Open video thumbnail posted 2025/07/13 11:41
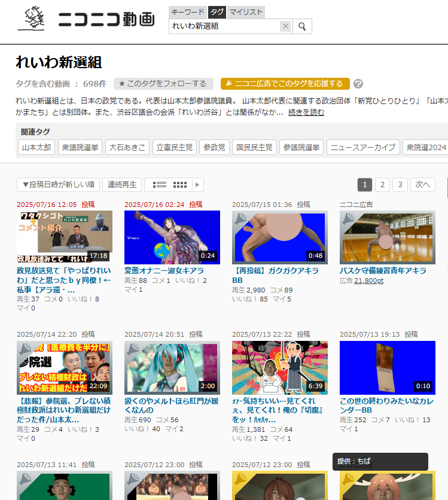Image resolution: width=448 pixels, height=500 pixels. pyautogui.click(x=65, y=485)
